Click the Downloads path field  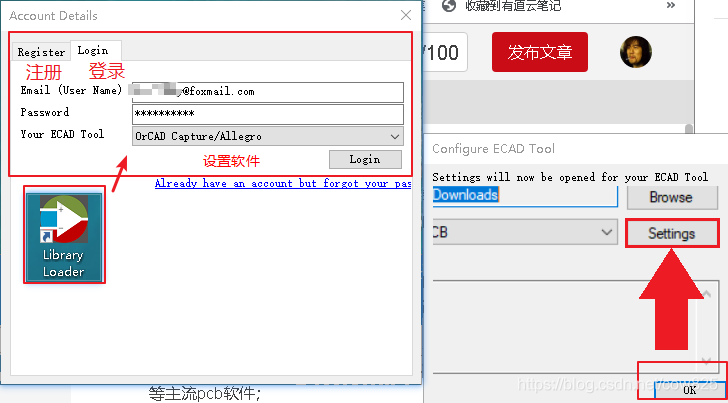pyautogui.click(x=525, y=196)
